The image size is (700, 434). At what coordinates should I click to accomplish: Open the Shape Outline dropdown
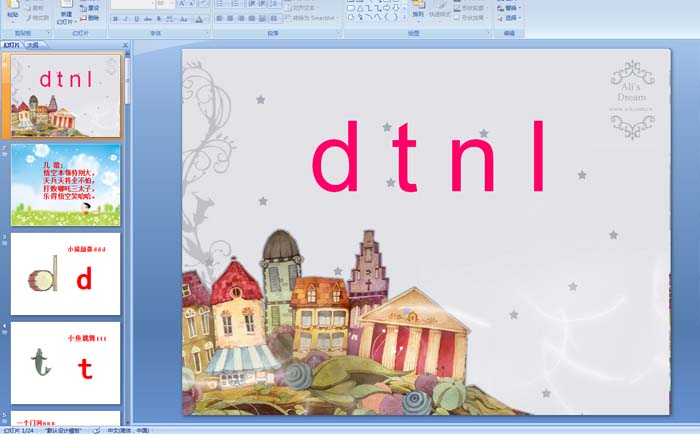[x=470, y=8]
